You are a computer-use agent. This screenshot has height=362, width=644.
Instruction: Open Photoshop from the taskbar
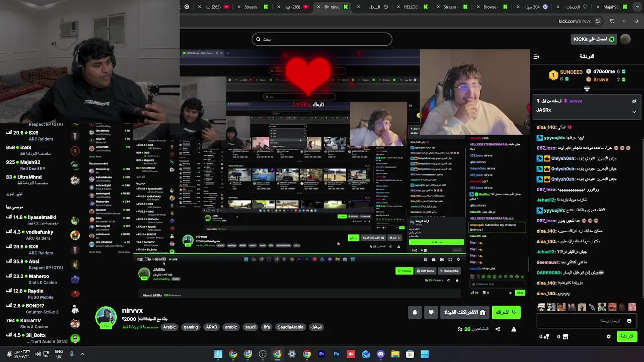[x=337, y=354]
